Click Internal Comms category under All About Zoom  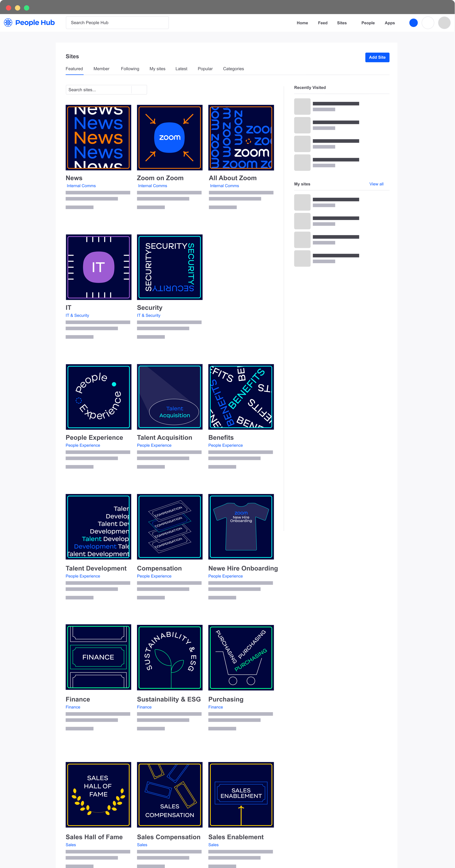coord(224,186)
